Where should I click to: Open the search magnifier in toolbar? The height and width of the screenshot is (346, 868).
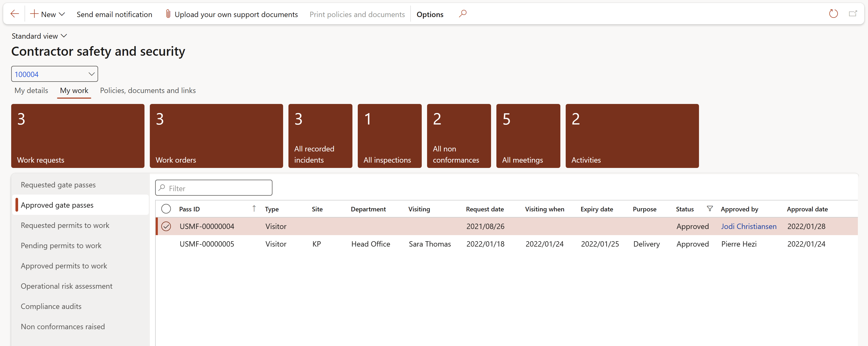(463, 14)
